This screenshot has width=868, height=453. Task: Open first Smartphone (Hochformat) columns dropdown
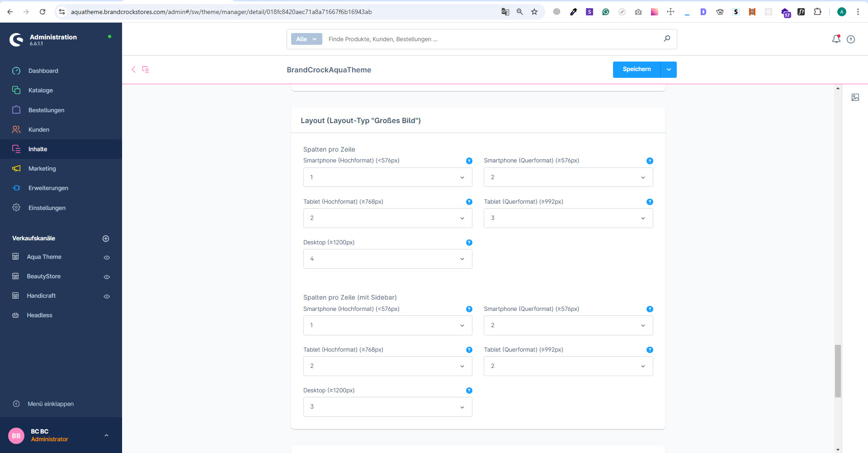[387, 177]
